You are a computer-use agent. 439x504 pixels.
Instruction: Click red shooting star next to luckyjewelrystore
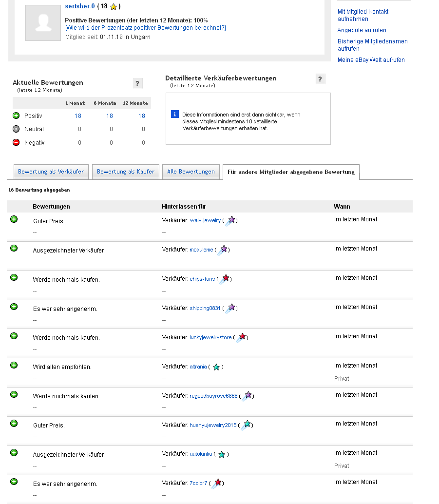coord(241,338)
